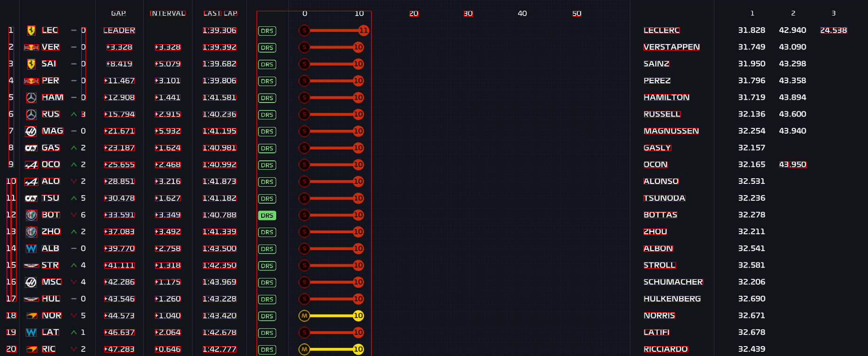Click the Alfa Romeo logo beside BOT
The width and height of the screenshot is (868, 356).
(x=31, y=215)
